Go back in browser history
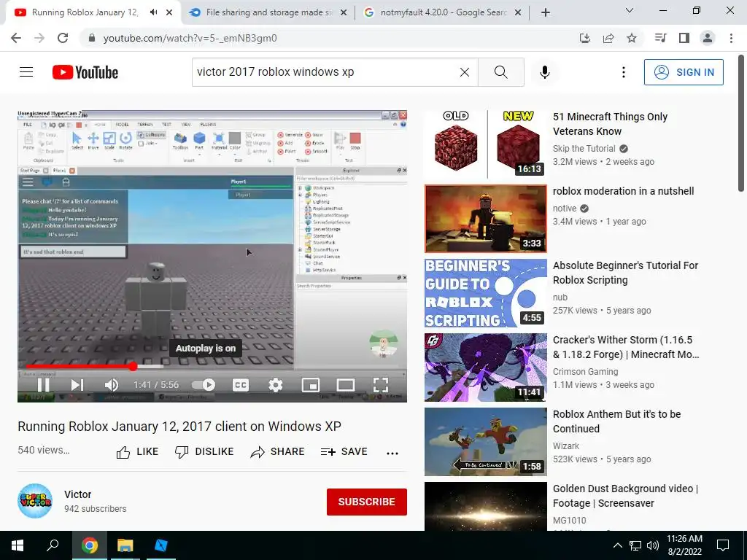The image size is (747, 560). 16,38
